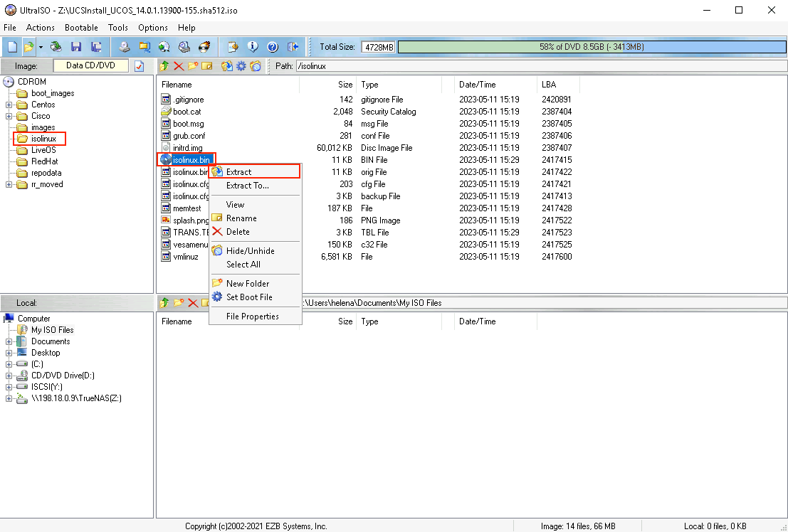
Task: Select Set Boot File in context menu
Action: pyautogui.click(x=249, y=297)
